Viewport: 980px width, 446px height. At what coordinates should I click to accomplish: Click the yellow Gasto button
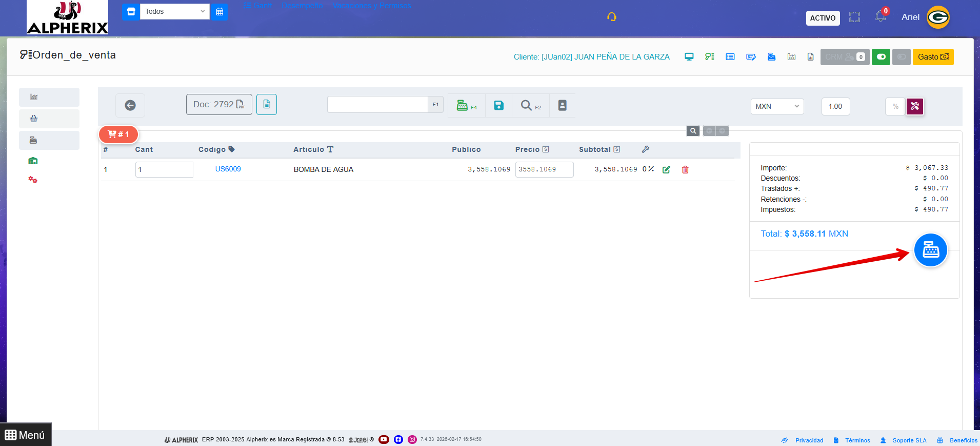pyautogui.click(x=933, y=57)
